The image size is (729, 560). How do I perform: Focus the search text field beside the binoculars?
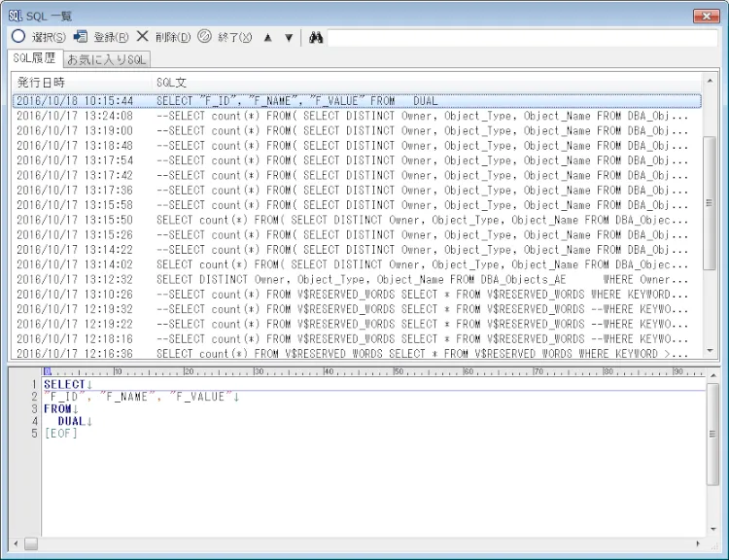[523, 38]
